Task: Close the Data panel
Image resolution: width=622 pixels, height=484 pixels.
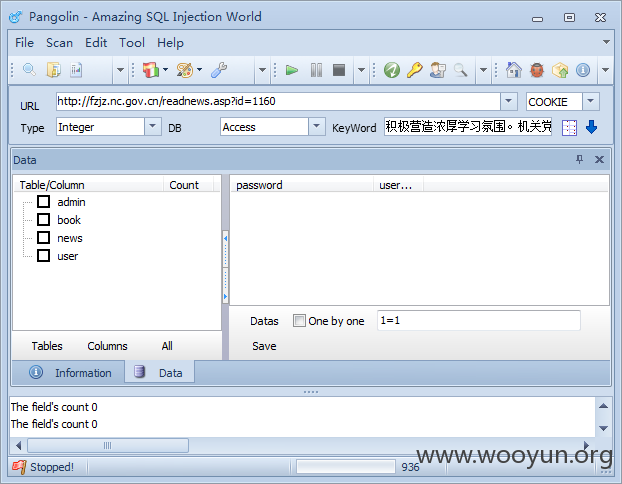Action: pyautogui.click(x=599, y=159)
